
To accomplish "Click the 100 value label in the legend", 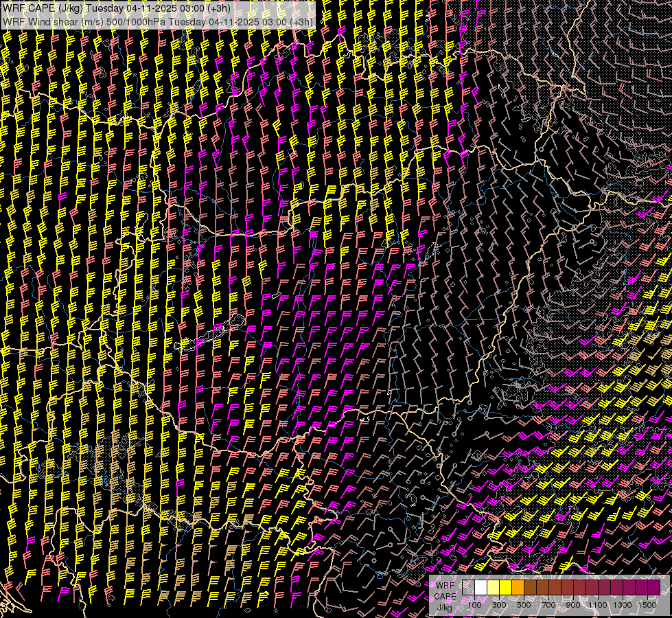I will pyautogui.click(x=474, y=605).
